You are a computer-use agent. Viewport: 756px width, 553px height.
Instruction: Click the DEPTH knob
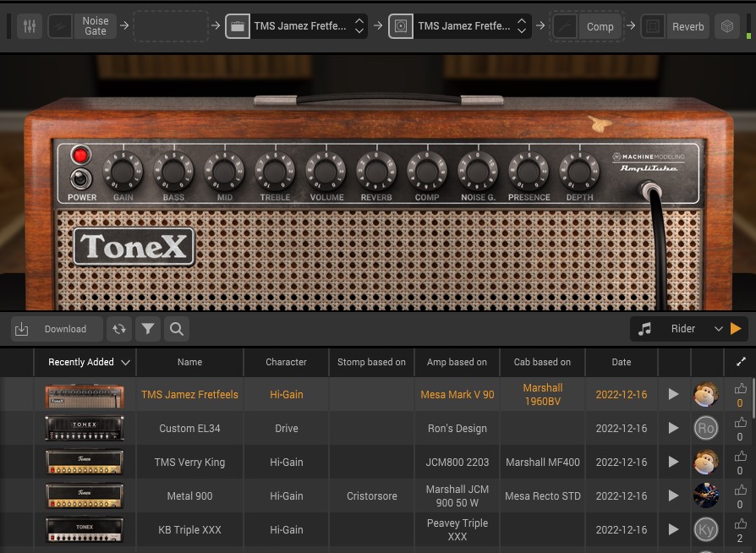[x=579, y=171]
